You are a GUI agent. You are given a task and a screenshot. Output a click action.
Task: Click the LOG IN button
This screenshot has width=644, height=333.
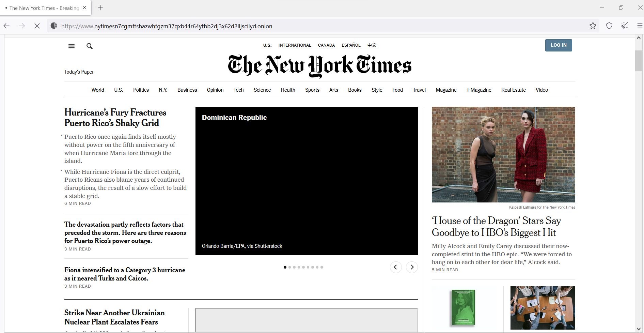(558, 45)
